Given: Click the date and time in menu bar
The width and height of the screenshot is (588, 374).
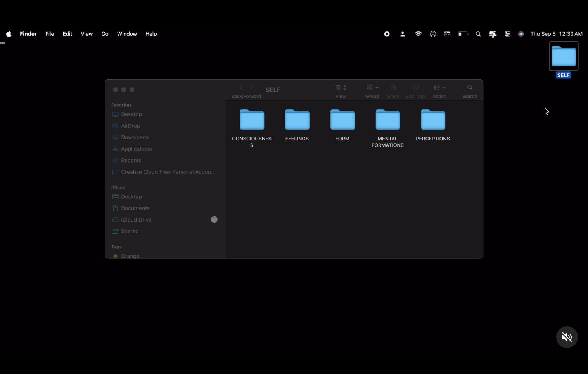Looking at the screenshot, I should pos(557,34).
